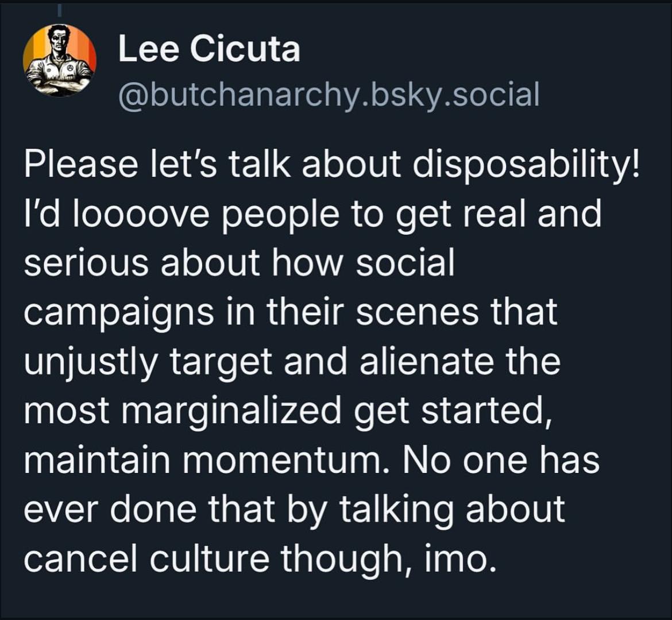This screenshot has width=672, height=620.
Task: Open Lee Cicuta's profile avatar
Action: click(59, 60)
